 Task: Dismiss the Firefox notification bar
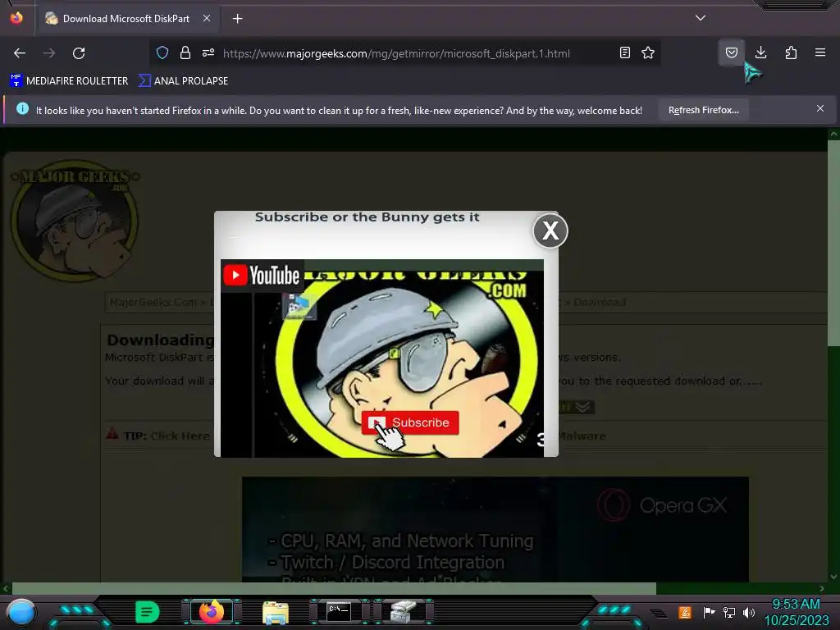tap(820, 109)
